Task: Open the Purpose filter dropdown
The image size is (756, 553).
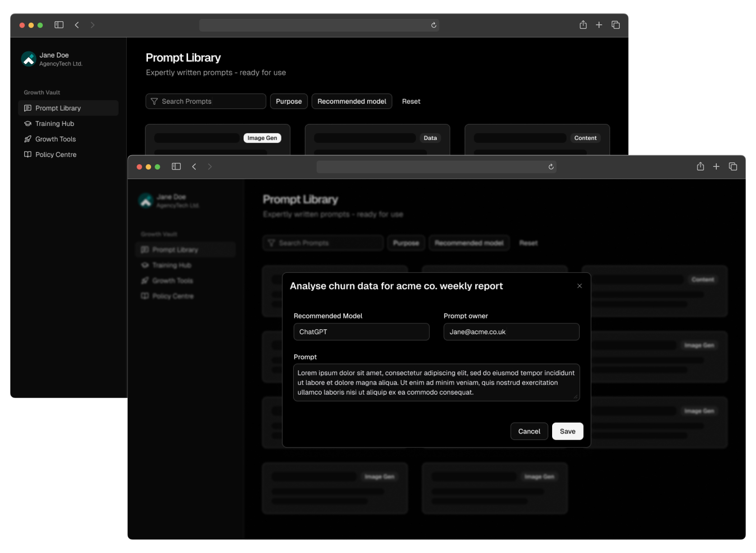Action: pos(289,101)
